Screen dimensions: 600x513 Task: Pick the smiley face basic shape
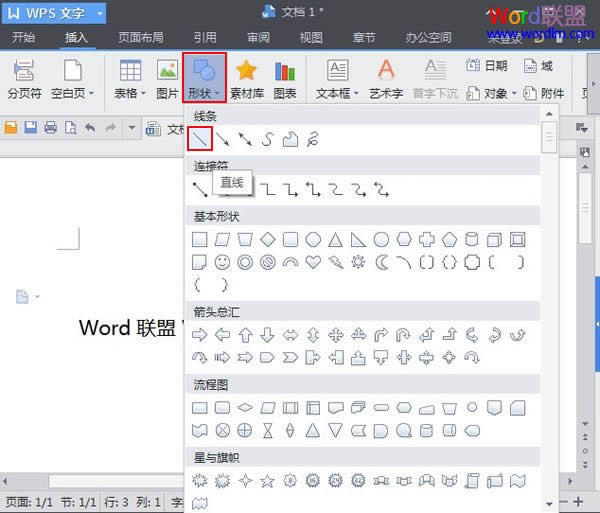[222, 262]
